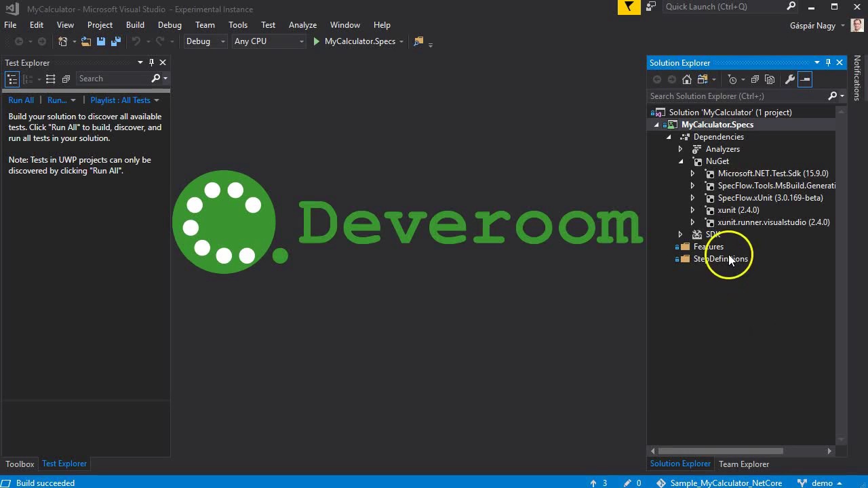This screenshot has height=488, width=868.
Task: Click the Open File folder icon
Action: coord(86,41)
